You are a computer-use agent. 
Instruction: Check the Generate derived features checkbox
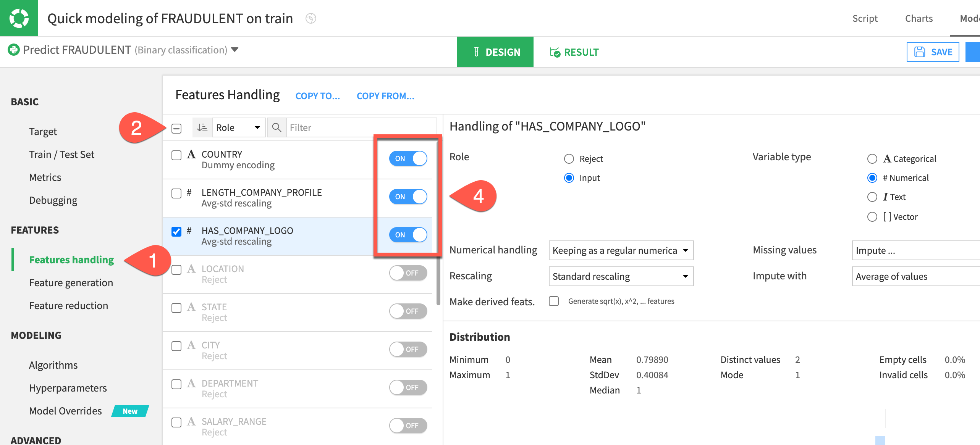[x=554, y=301]
